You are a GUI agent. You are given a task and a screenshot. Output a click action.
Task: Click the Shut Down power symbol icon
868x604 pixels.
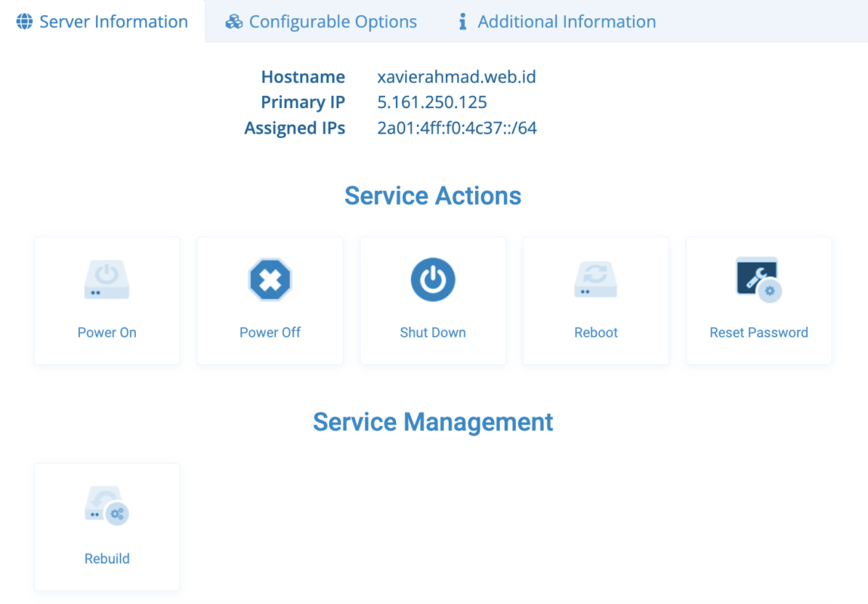tap(433, 280)
